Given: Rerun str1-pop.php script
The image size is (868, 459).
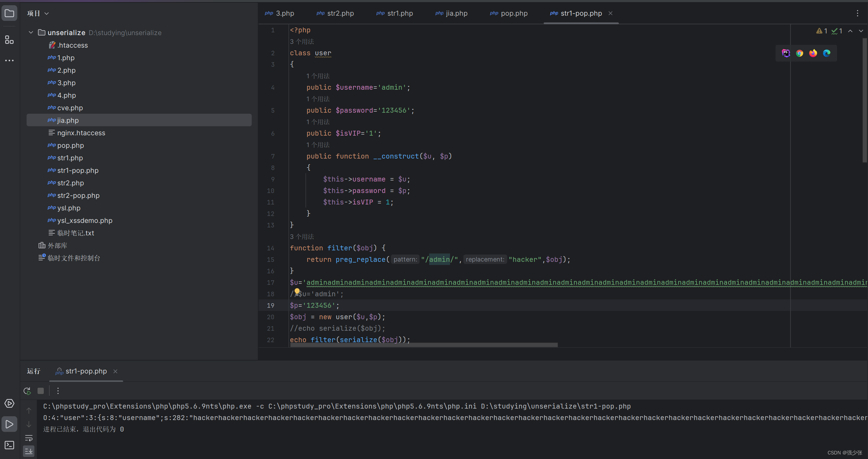Looking at the screenshot, I should [27, 391].
